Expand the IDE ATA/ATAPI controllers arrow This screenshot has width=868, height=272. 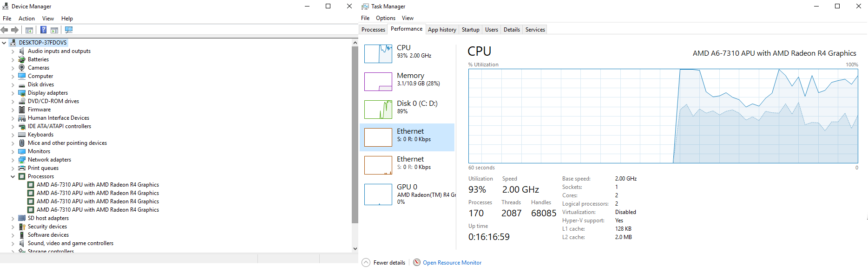point(13,126)
